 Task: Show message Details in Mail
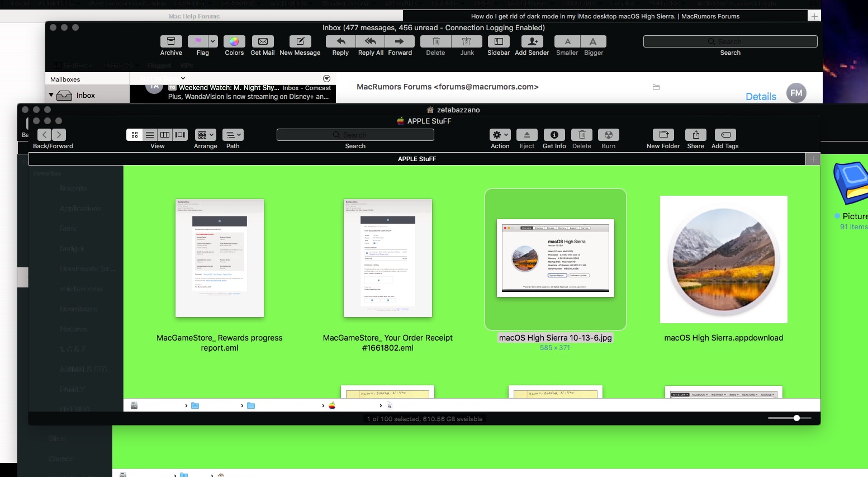tap(761, 97)
